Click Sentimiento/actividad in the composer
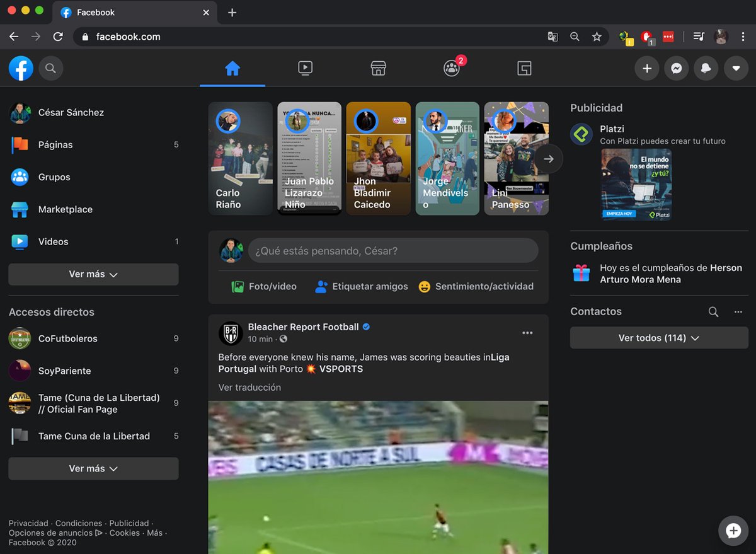Screen dimensions: 756x554 click(x=476, y=286)
